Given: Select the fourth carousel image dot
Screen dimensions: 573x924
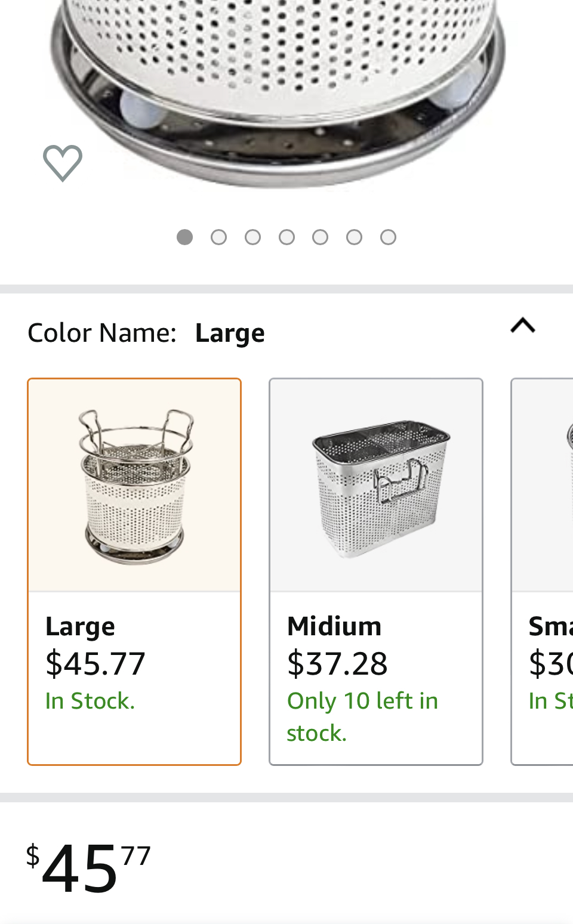Looking at the screenshot, I should (287, 237).
